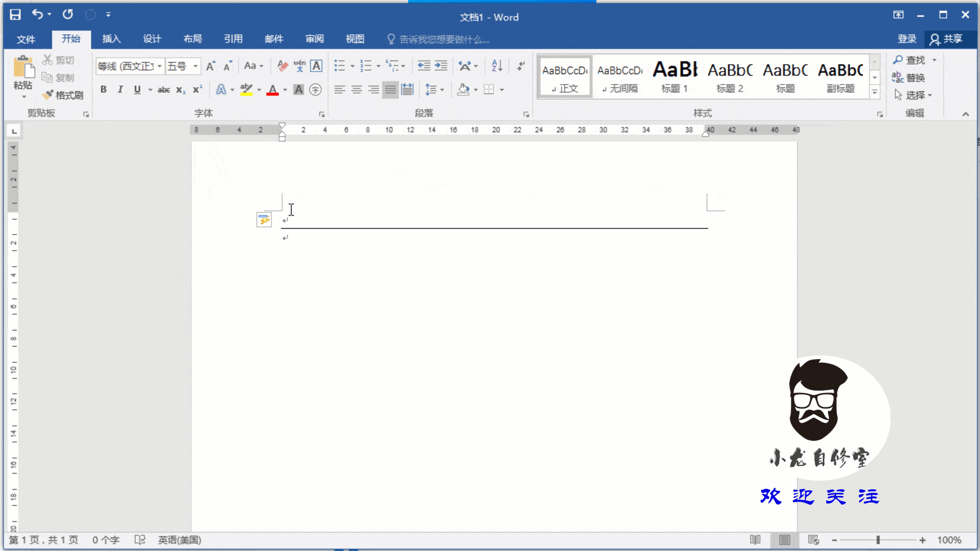Click the zoom slider handle

coord(878,540)
